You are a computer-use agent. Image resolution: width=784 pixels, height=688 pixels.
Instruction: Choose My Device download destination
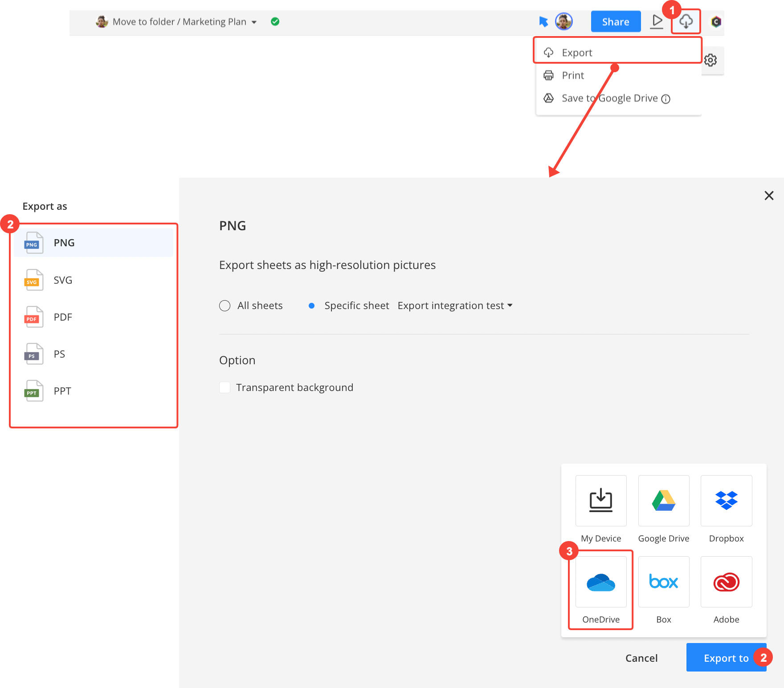tap(601, 501)
